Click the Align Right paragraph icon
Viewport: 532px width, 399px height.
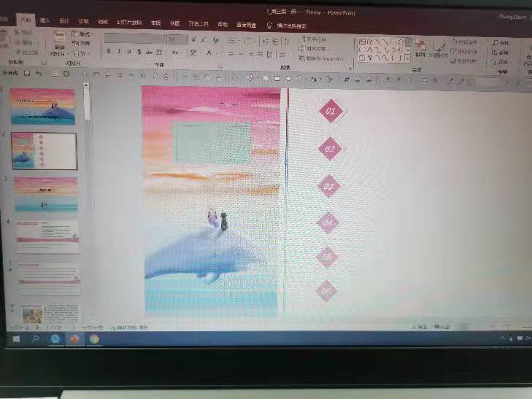251,54
